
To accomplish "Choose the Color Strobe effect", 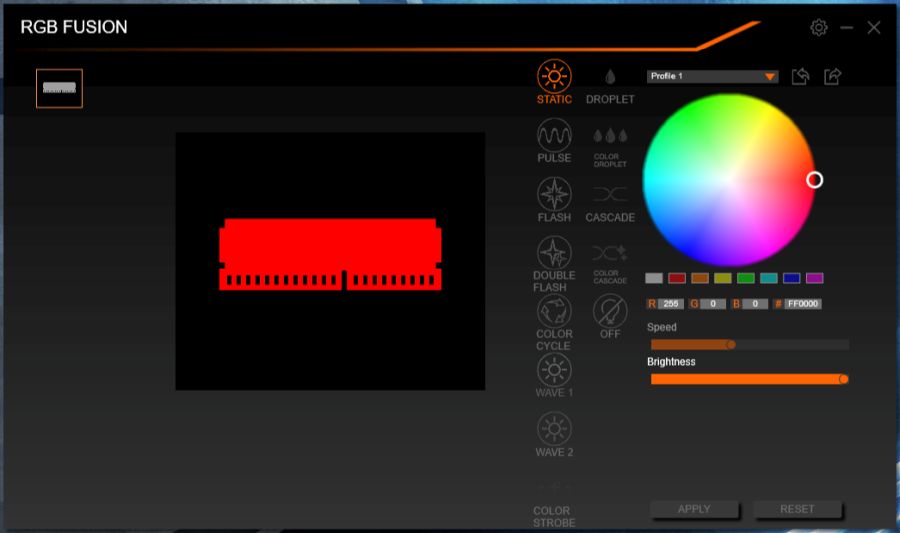I will coord(554,505).
